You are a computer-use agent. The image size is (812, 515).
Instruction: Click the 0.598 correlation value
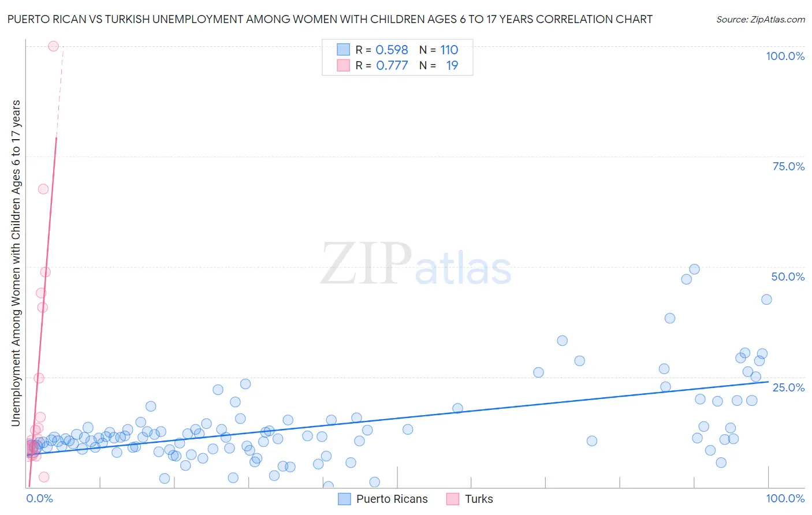[x=392, y=50]
